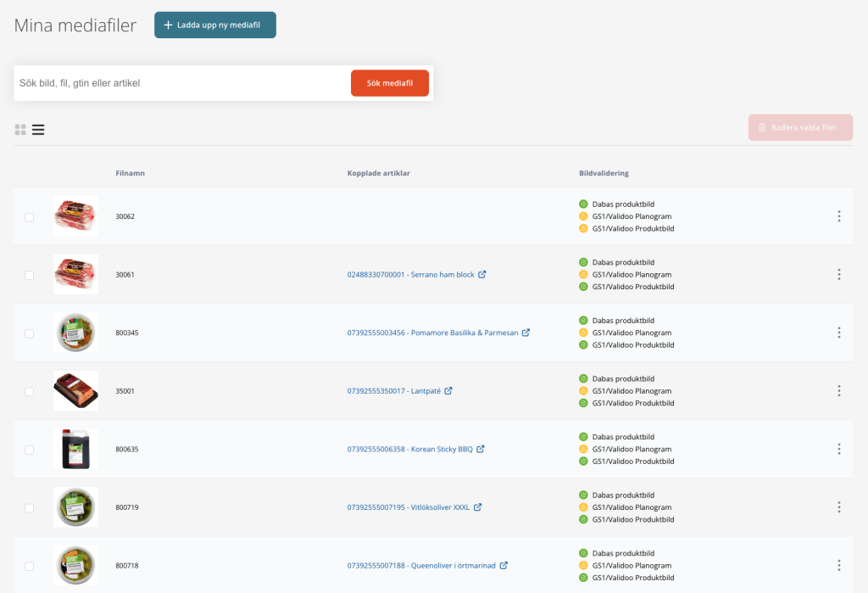Switch to grid view icon

(20, 130)
